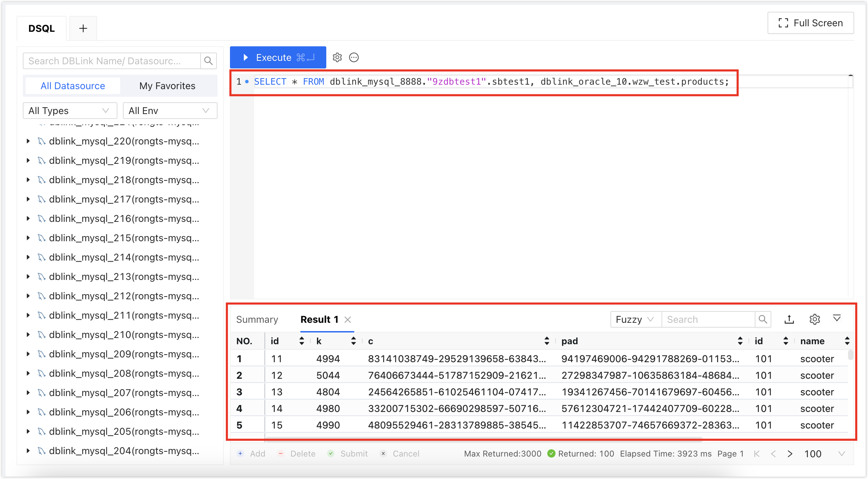Click the MySQL icon of dblink_mysql_208

click(42, 373)
